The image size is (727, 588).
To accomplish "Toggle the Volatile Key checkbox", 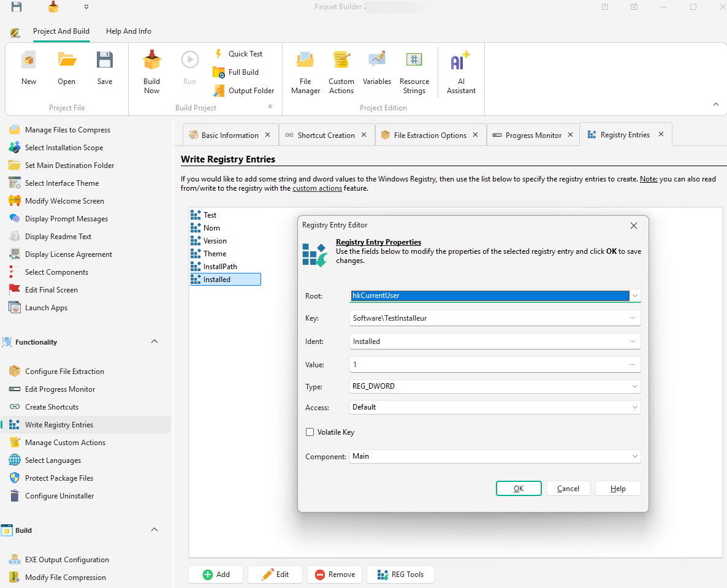I will [310, 432].
